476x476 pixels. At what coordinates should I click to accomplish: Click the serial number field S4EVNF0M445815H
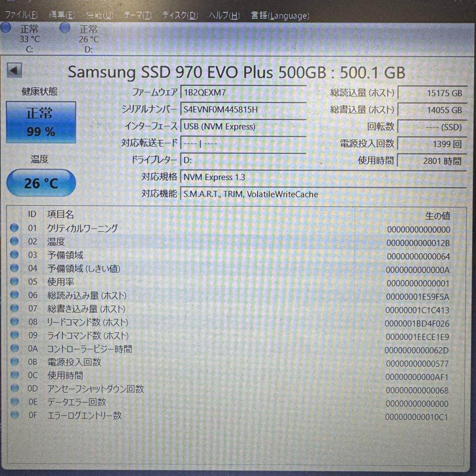pos(245,110)
